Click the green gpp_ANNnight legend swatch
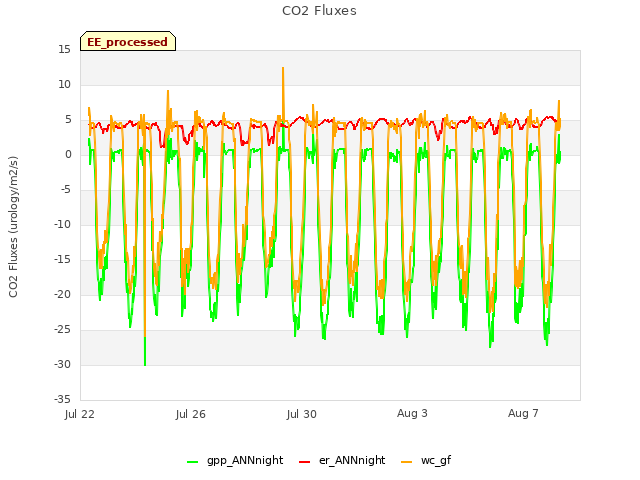Screen dimensions: 640x480 [x=193, y=462]
